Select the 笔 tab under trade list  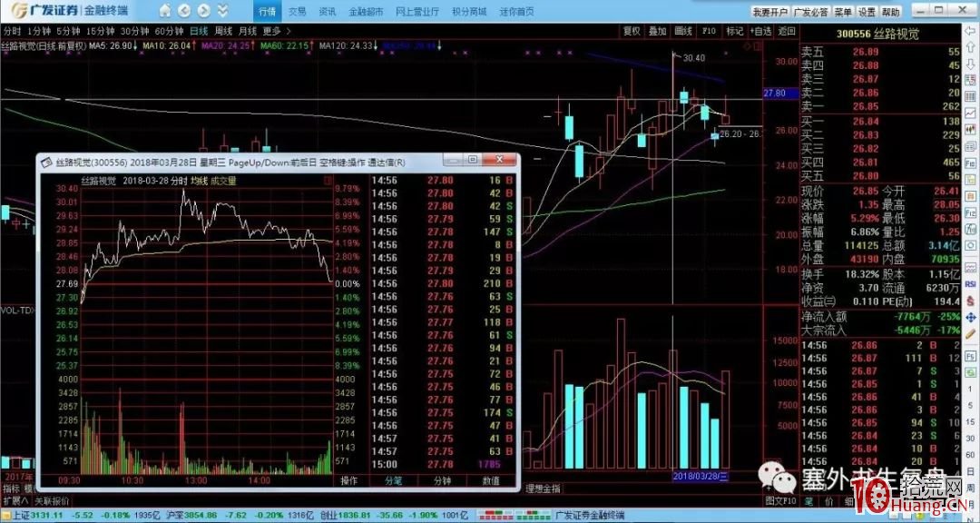pyautogui.click(x=808, y=501)
